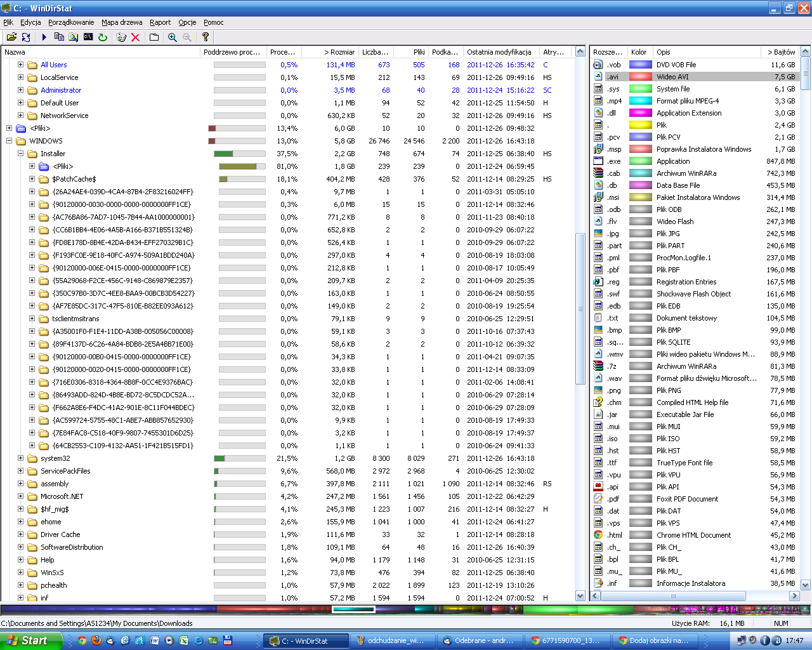Click the Refresh All double-arrow icon

26,37
